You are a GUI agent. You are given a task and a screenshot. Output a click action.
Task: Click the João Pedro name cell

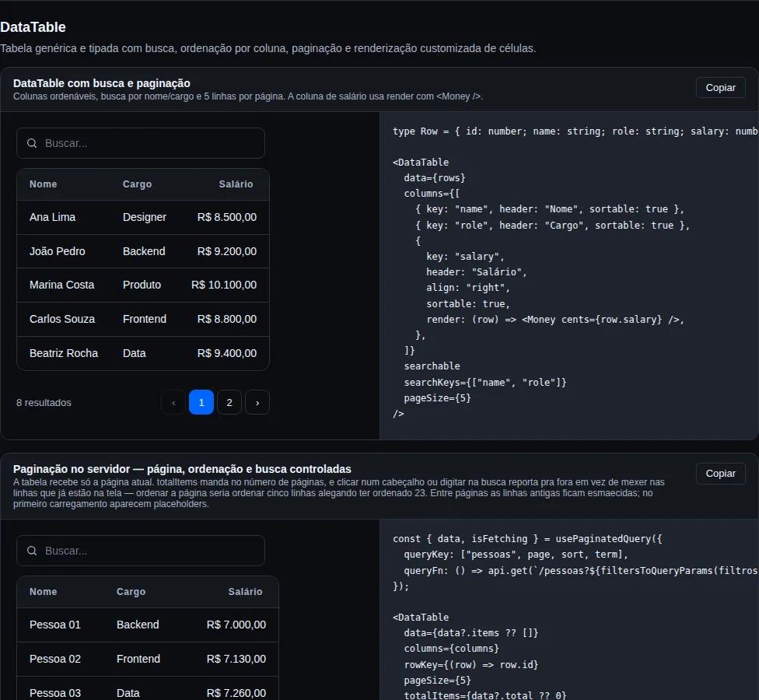coord(57,251)
